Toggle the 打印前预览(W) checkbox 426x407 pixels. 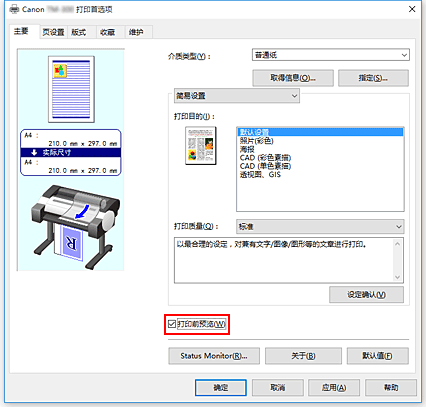tap(172, 324)
